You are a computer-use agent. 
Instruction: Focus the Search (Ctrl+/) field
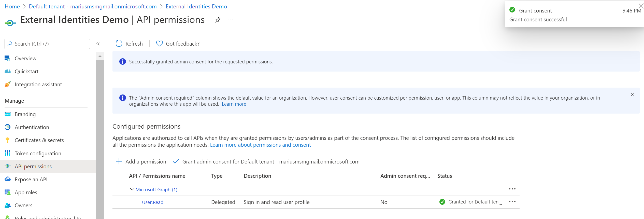pyautogui.click(x=47, y=44)
